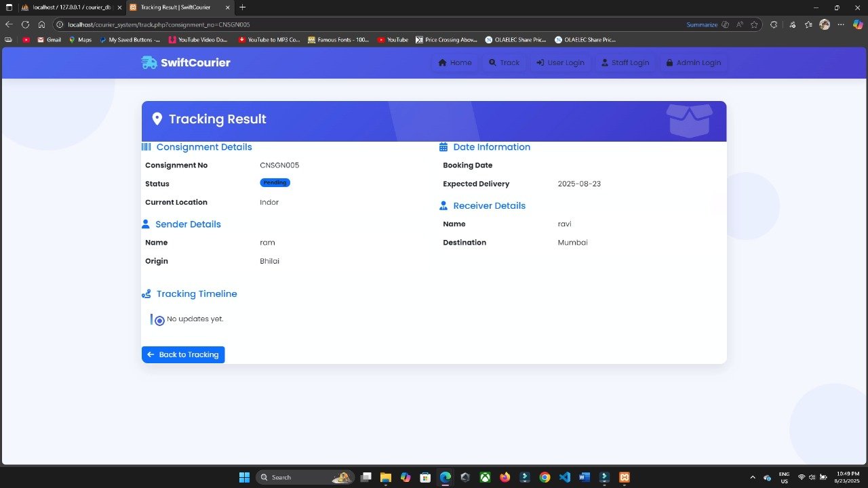Refresh the page with the reload icon
This screenshot has width=868, height=488.
click(25, 24)
